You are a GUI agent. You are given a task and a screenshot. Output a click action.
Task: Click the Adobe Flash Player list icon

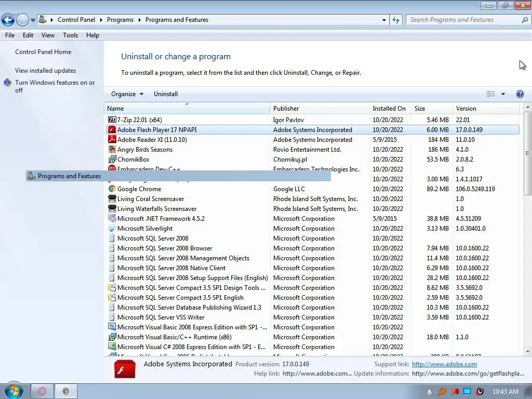click(x=112, y=129)
